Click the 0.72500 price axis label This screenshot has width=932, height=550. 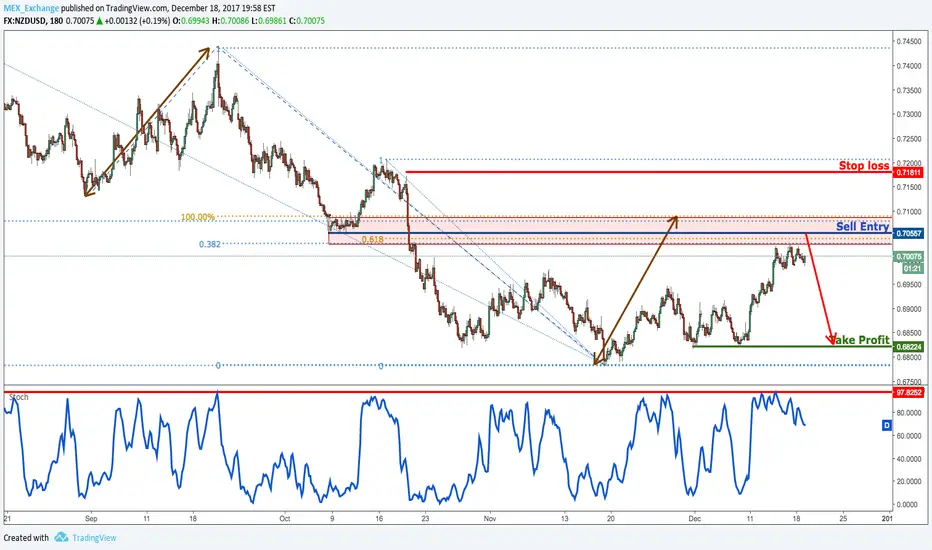[x=909, y=139]
